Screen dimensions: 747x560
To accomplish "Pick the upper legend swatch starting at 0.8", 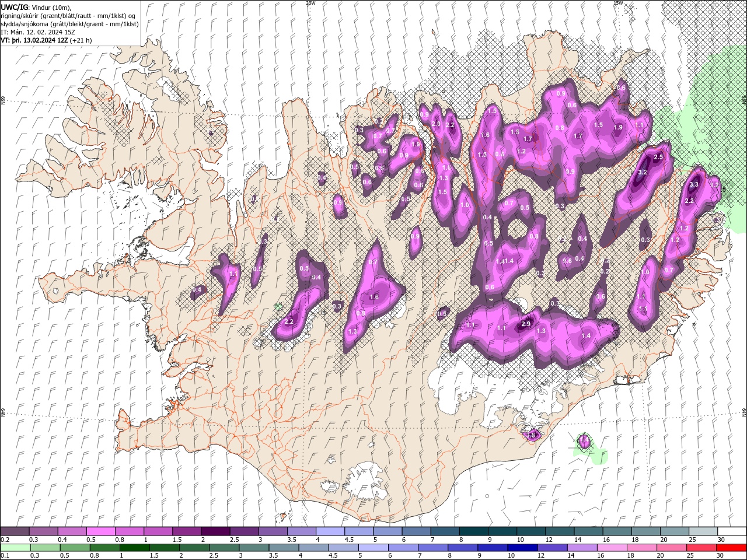I will coord(130,531).
